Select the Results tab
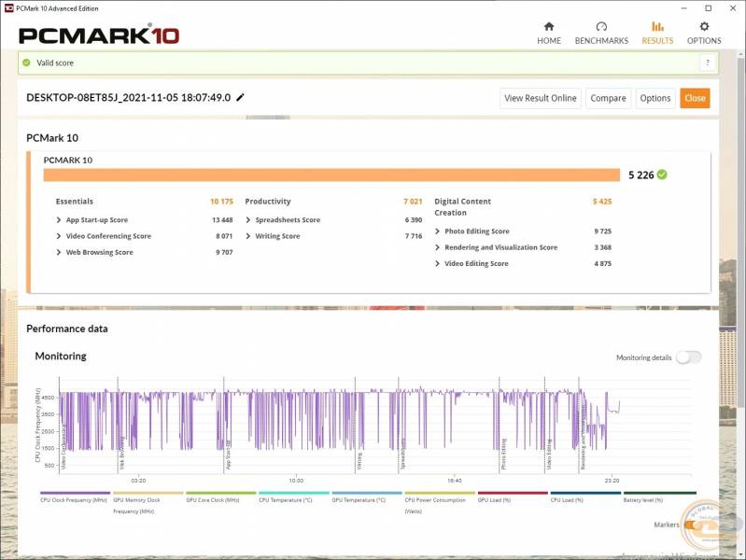The image size is (746, 560). (x=657, y=34)
